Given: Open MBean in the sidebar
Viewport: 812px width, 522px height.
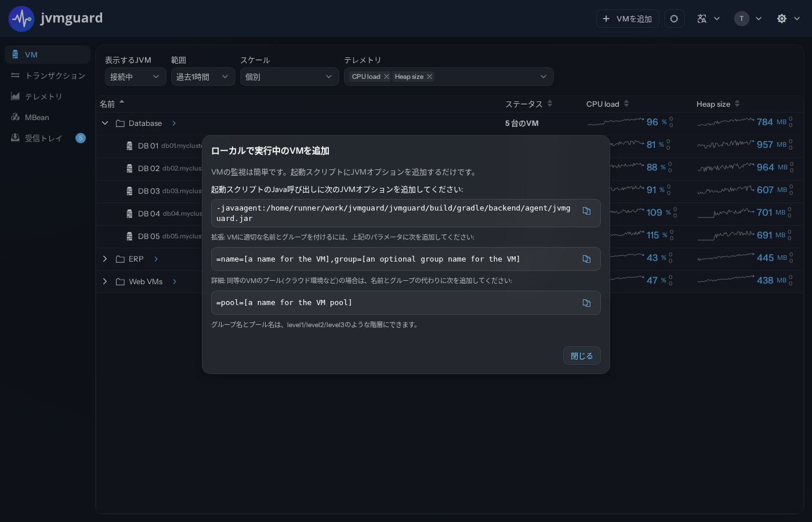Looking at the screenshot, I should click(x=48, y=117).
